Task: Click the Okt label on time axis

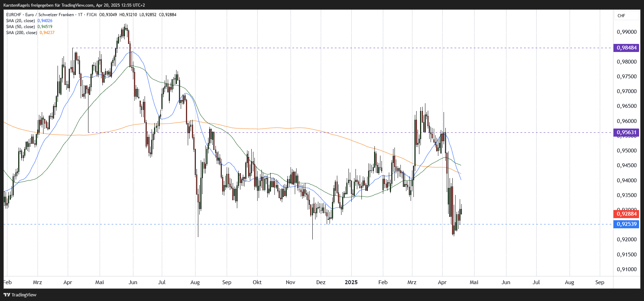Action: point(257,282)
